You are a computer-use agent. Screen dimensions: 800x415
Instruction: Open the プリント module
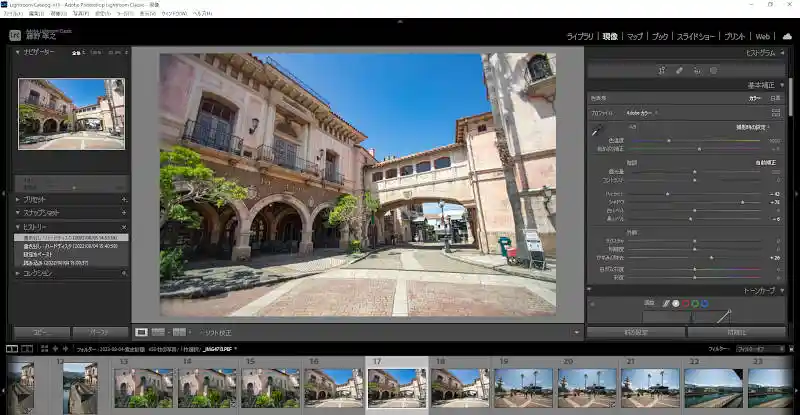pyautogui.click(x=734, y=36)
